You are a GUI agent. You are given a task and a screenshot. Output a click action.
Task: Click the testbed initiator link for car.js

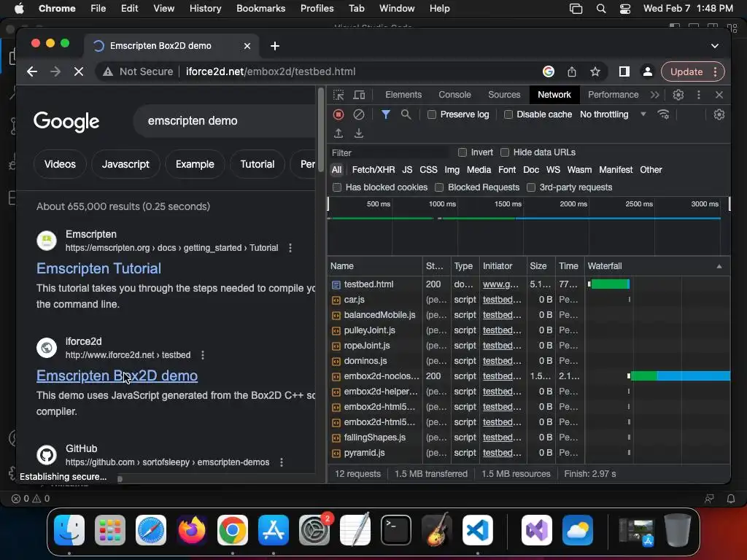click(x=502, y=300)
